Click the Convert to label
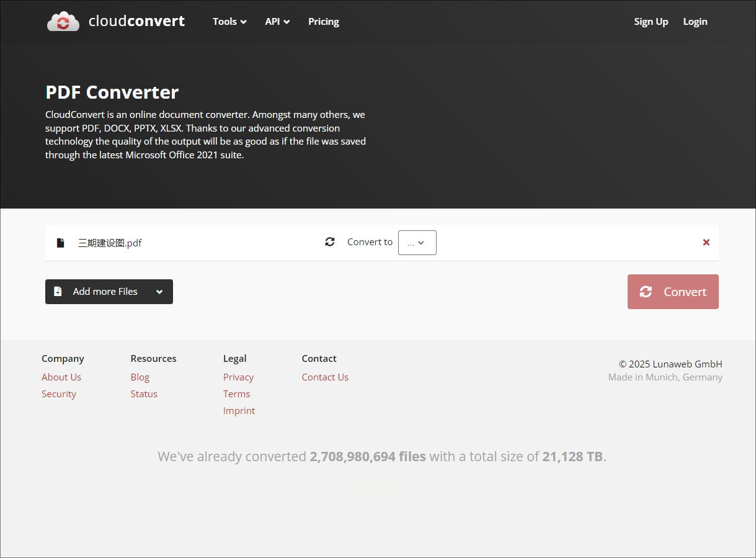This screenshot has width=756, height=558. tap(370, 242)
